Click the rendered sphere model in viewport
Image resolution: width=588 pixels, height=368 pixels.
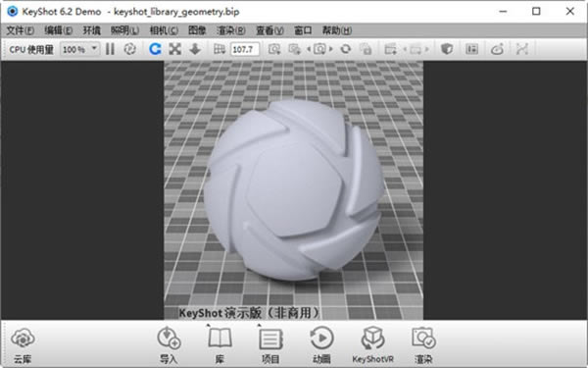[294, 190]
